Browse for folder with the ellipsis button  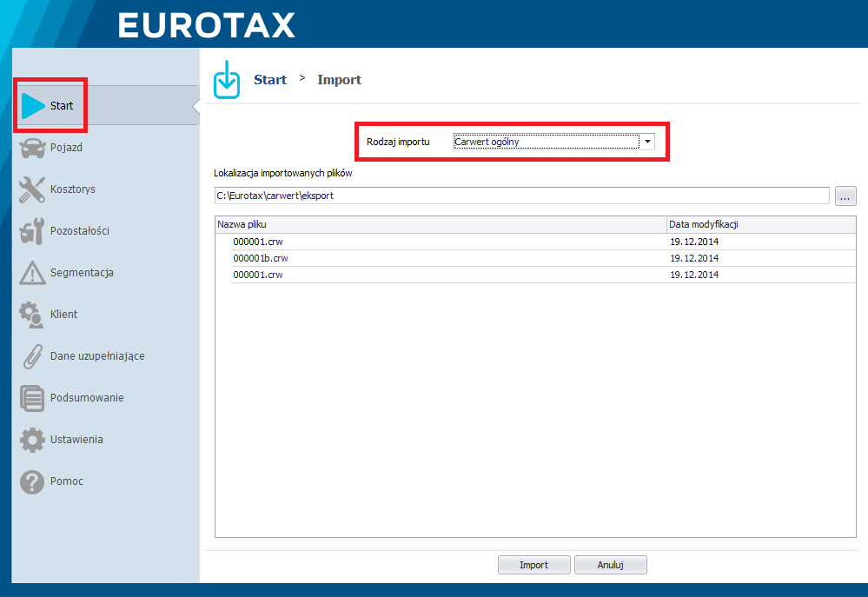(x=845, y=196)
